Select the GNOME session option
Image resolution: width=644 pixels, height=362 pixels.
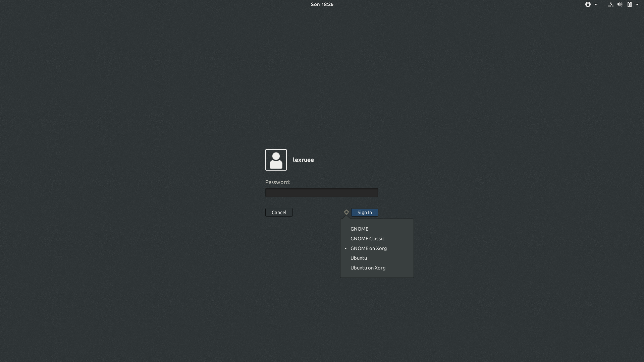(x=359, y=229)
